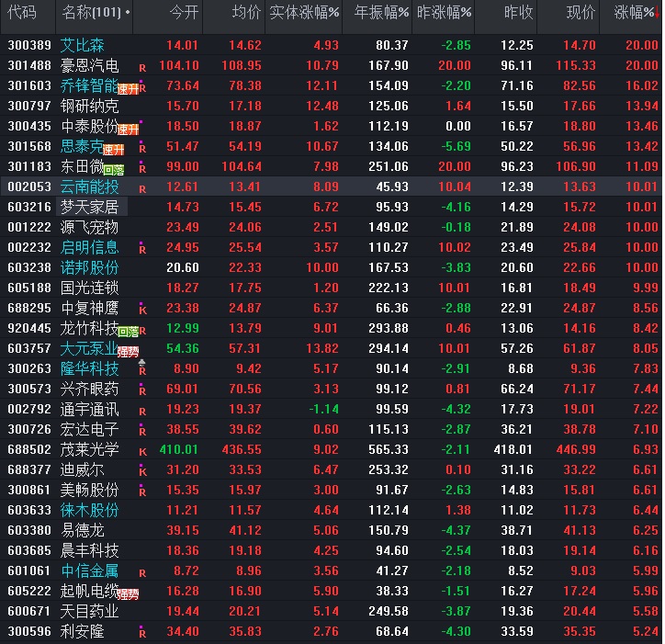The height and width of the screenshot is (644, 665).
Task: Click the R marker on 隆华科技 row
Action: (x=142, y=371)
